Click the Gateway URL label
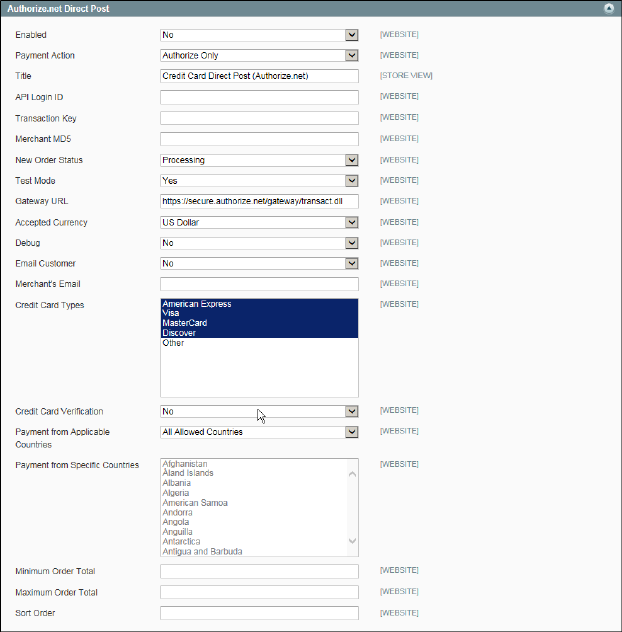 (x=42, y=201)
